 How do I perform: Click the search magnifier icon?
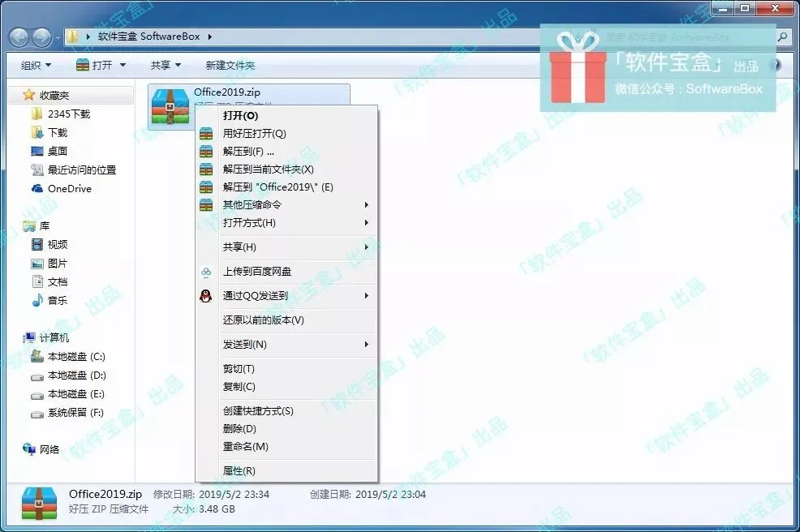[x=783, y=36]
